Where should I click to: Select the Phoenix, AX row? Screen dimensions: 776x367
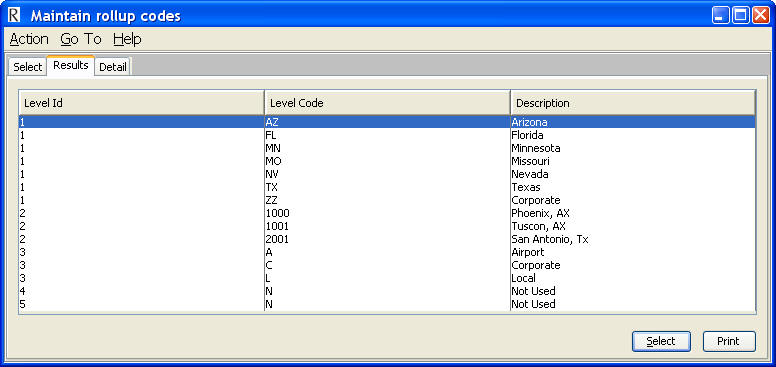click(x=387, y=213)
